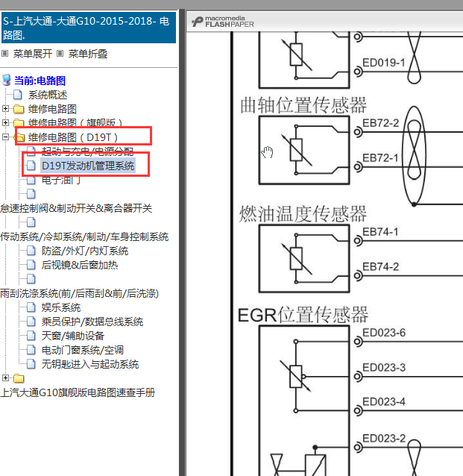The height and width of the screenshot is (476, 463).
Task: Click the page icon beside 无钥匙进入与起动系统
Action: (31, 364)
